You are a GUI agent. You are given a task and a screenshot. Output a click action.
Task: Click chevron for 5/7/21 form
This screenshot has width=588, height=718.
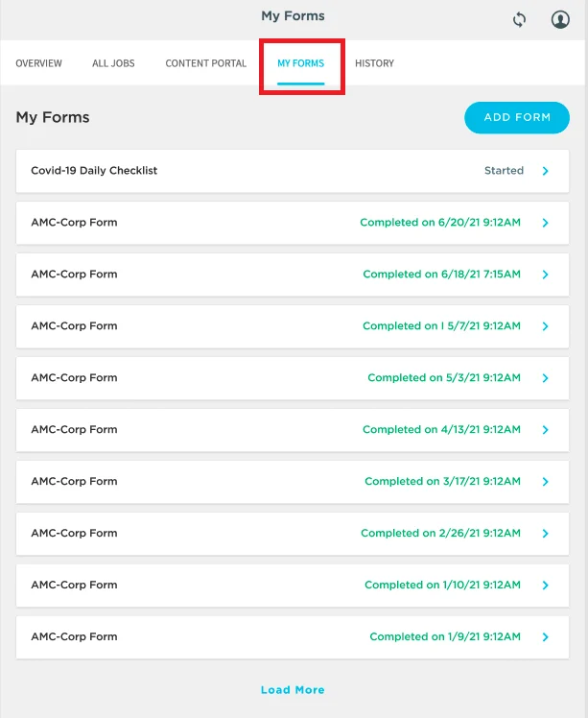click(545, 326)
